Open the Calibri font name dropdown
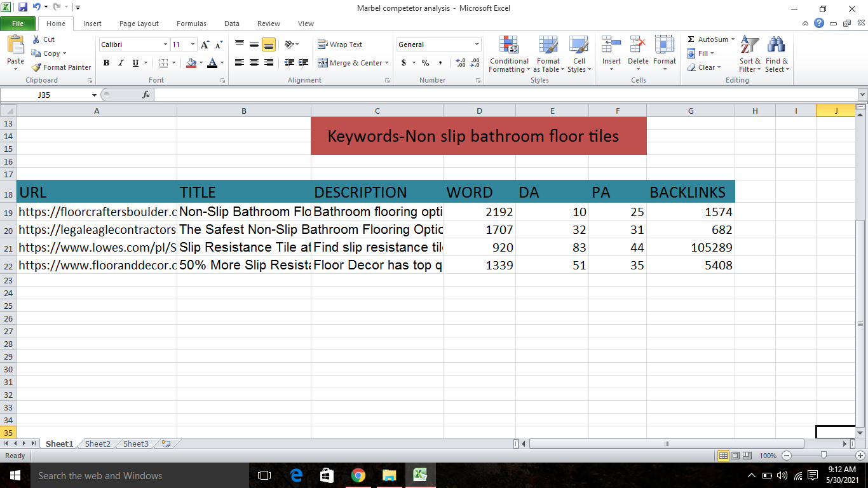The height and width of the screenshot is (488, 868). (x=165, y=44)
